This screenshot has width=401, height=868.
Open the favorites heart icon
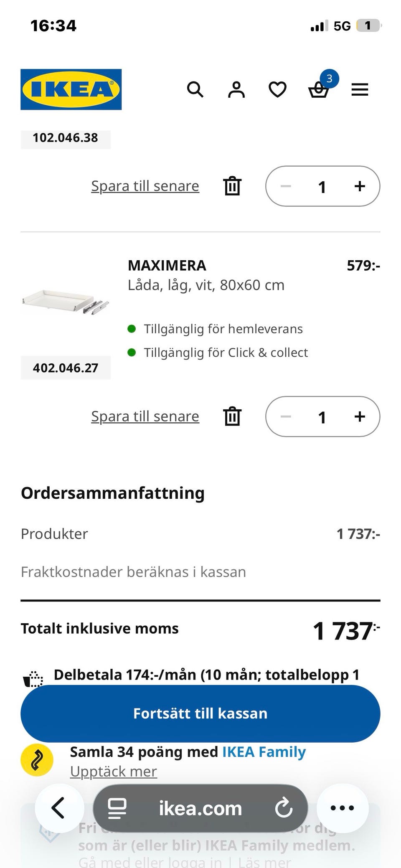click(x=277, y=89)
